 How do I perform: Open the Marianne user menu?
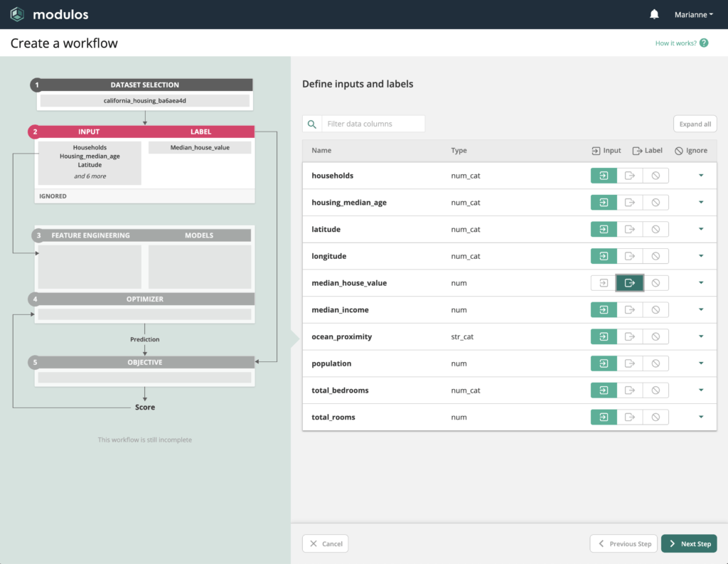[694, 14]
